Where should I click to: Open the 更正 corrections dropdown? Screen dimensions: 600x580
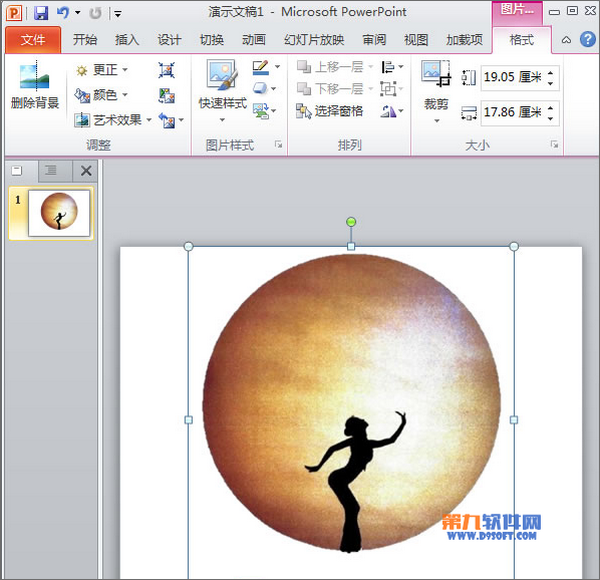[x=102, y=70]
